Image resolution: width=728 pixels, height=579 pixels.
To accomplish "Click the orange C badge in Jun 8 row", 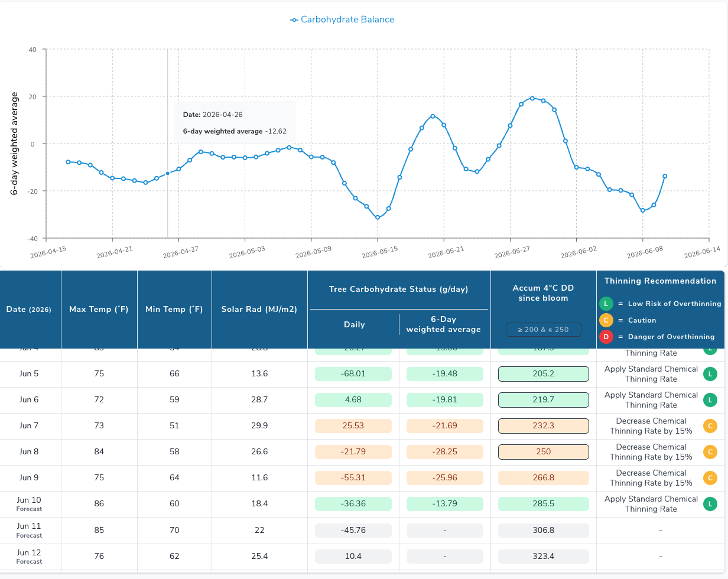I will click(x=710, y=452).
